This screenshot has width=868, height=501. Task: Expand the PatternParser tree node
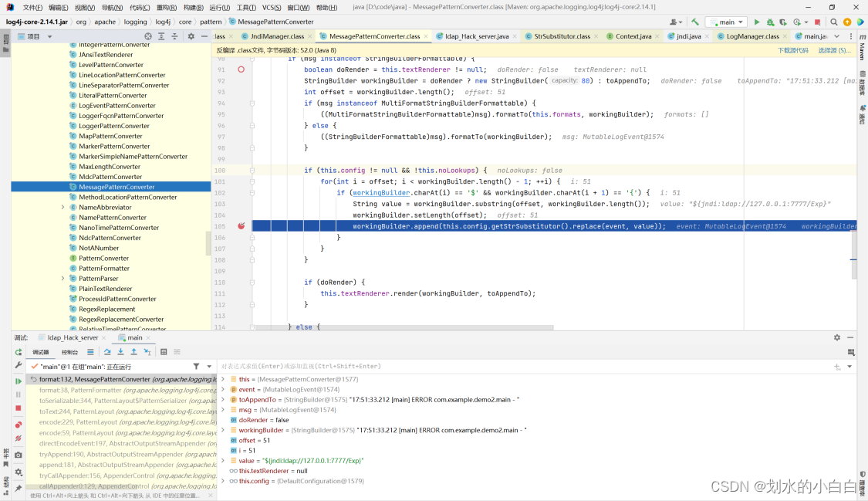(x=62, y=279)
